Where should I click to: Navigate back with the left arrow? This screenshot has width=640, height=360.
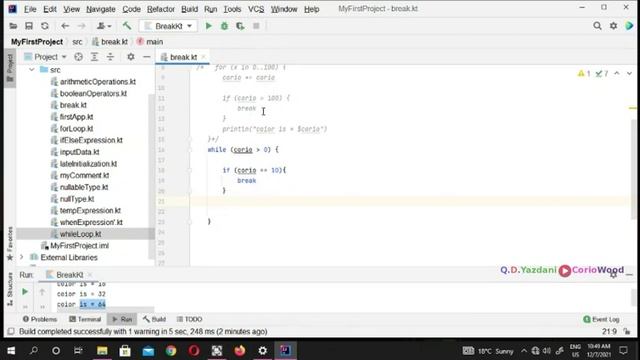click(x=65, y=26)
